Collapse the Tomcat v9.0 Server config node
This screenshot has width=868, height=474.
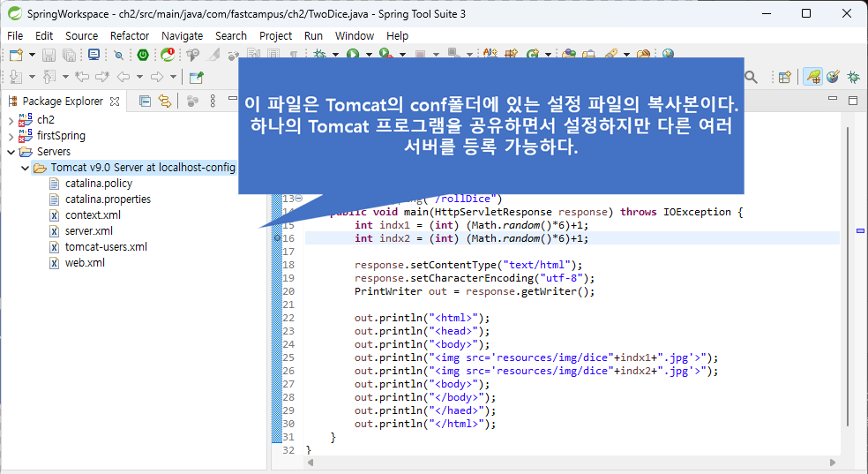25,168
